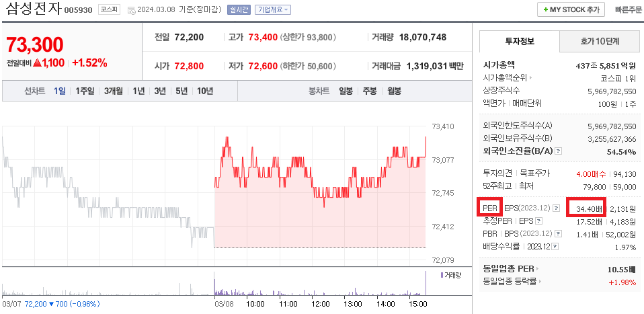This screenshot has height=314, width=644.
Task: Click the 4.00매수 investment opinion
Action: pos(591,174)
